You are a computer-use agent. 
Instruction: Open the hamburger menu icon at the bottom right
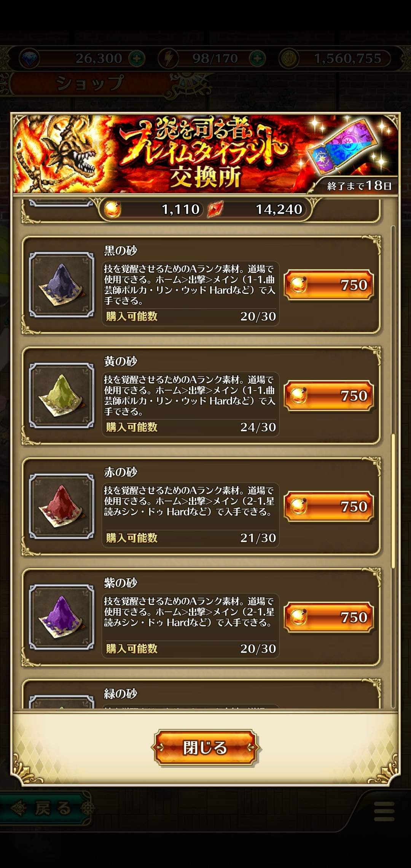(x=384, y=811)
